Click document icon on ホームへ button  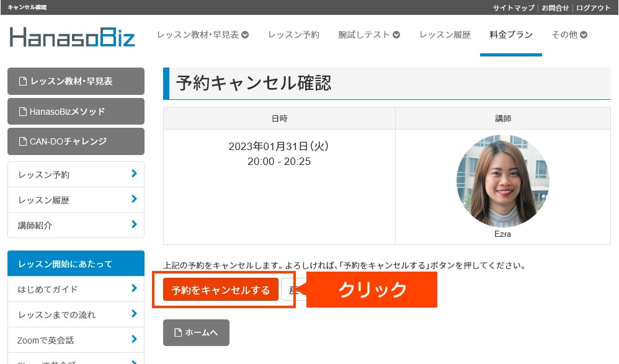point(178,333)
